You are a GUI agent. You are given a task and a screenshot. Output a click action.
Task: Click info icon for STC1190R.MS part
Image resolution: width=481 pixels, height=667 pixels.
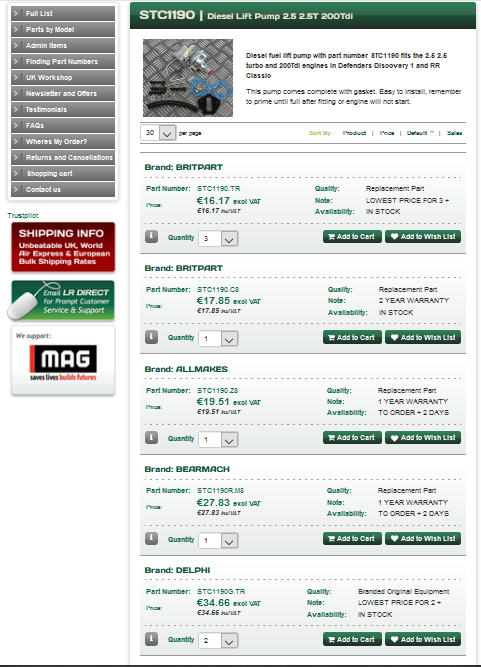pyautogui.click(x=151, y=539)
